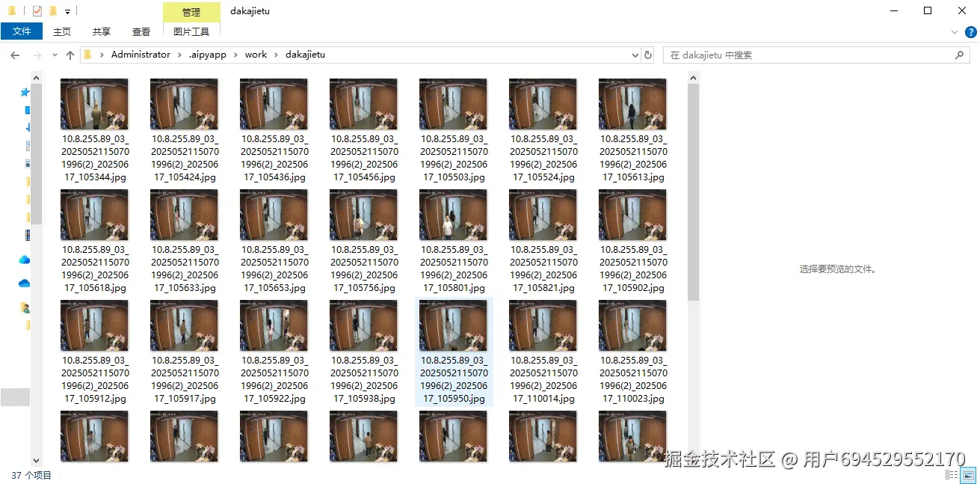
Task: Click the file list vertical scrollbar thumb
Action: pos(693,191)
